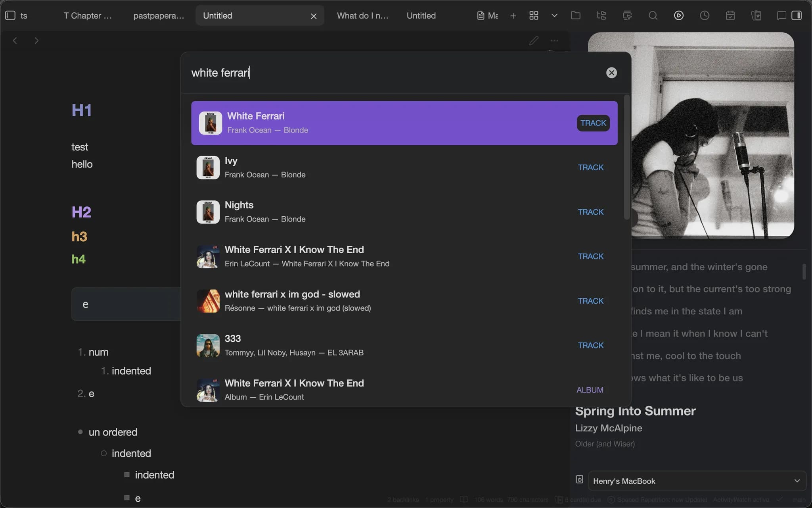Click the TRACK badge on White Ferrari row
Viewport: 812px width, 508px height.
coord(593,123)
